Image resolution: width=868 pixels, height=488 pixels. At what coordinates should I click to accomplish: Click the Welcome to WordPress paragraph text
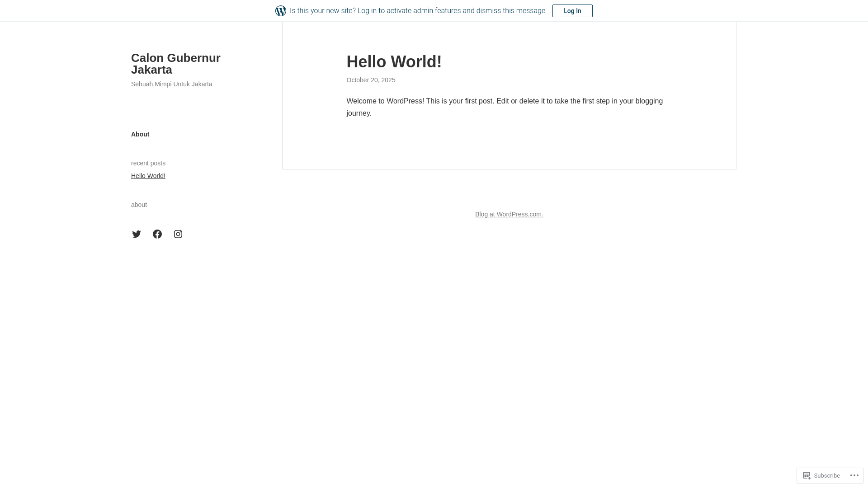click(504, 101)
